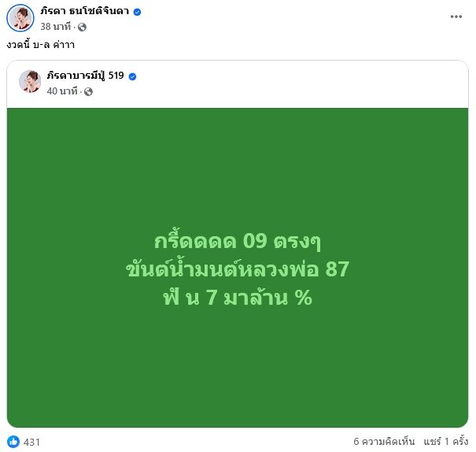476x452 pixels.
Task: Open the แชร์ 1 ครั้ง share list
Action: pyautogui.click(x=446, y=441)
